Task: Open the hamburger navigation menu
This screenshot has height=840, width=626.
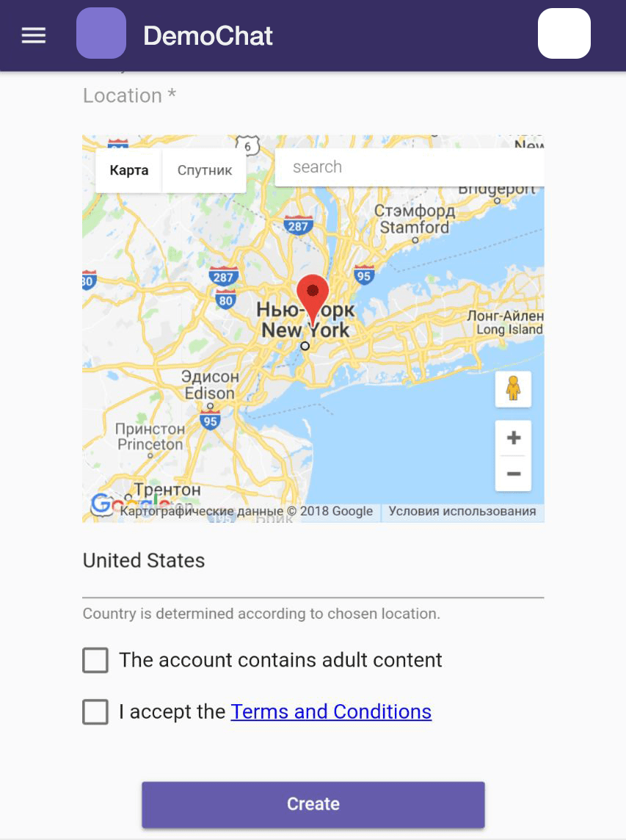Action: click(33, 35)
